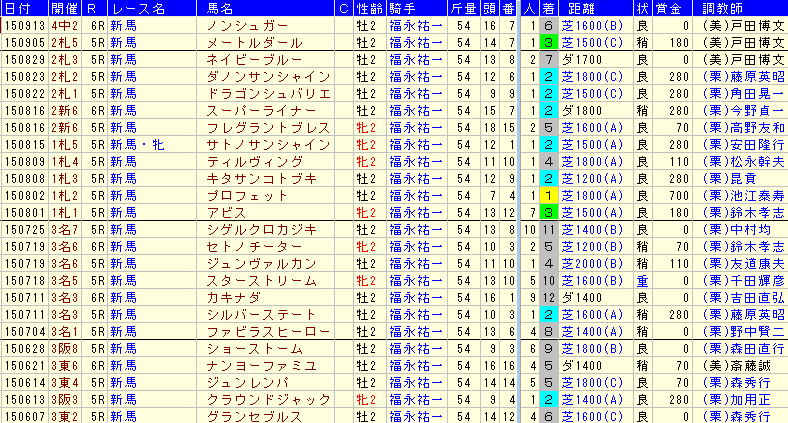Select horse name セトノチーター

coord(254,247)
